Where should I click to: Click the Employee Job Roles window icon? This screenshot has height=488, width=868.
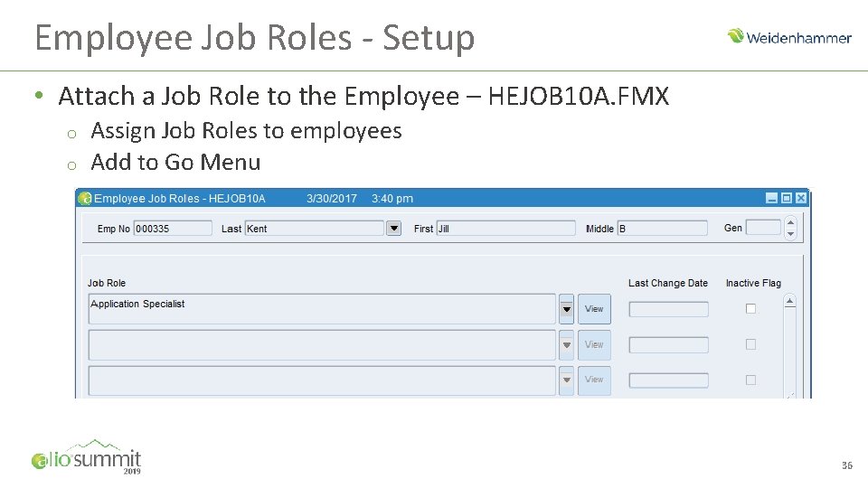pyautogui.click(x=85, y=199)
